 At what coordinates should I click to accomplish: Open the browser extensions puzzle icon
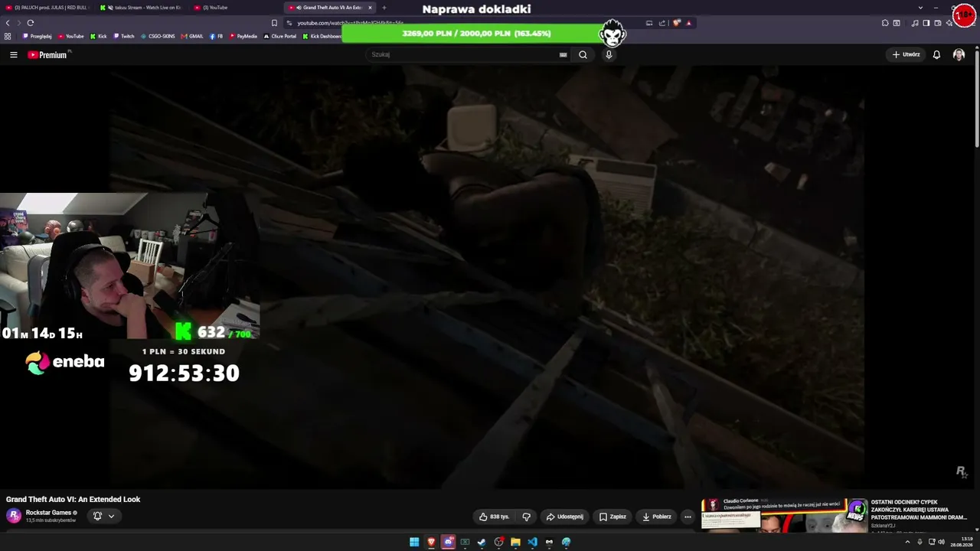885,23
